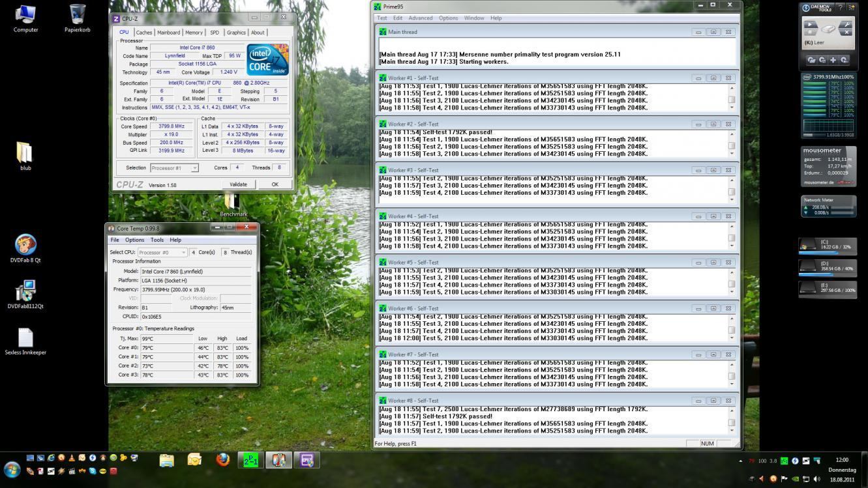This screenshot has width=868, height=488.
Task: Click the taskbar clock showing 12:00
Action: [x=842, y=460]
